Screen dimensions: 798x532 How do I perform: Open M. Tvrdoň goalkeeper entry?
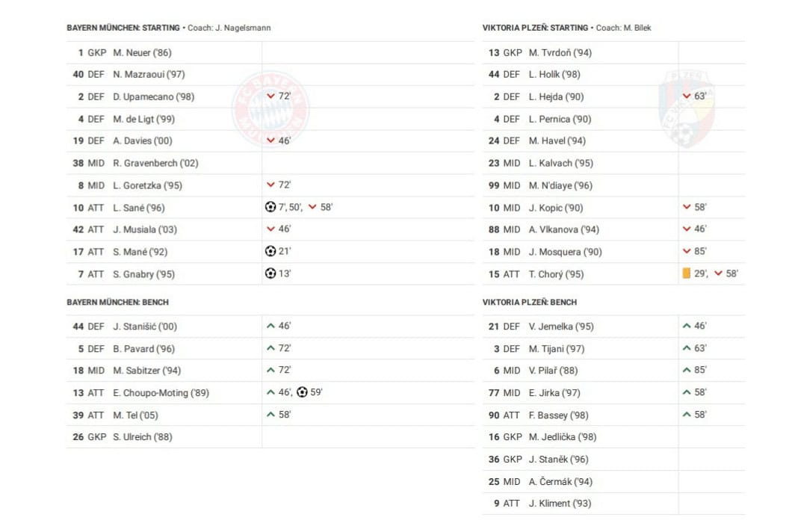click(560, 53)
